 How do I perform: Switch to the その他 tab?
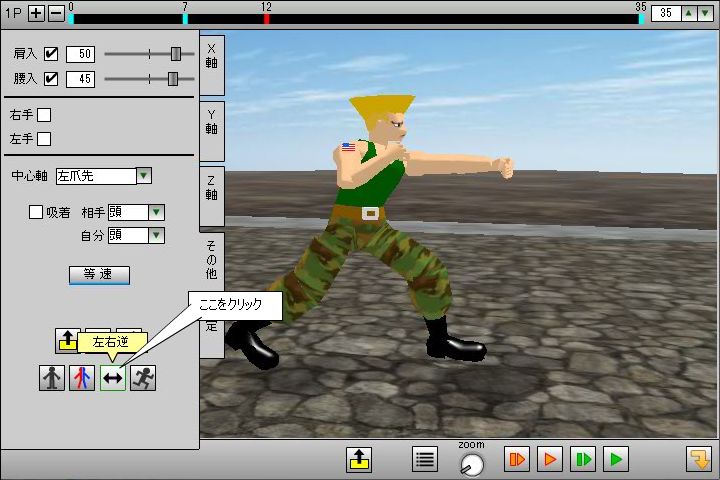coord(212,260)
